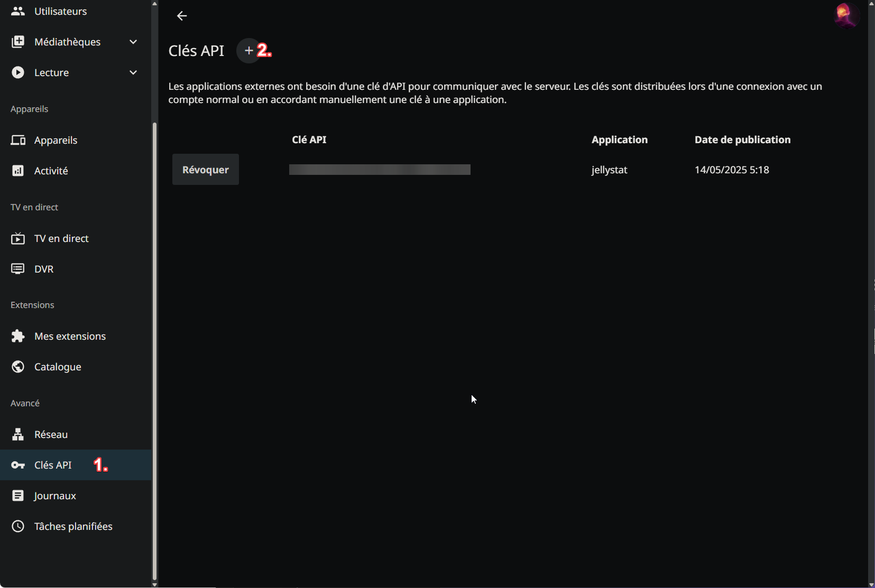
Task: Click the Tâches planifiées clock icon
Action: (18, 526)
